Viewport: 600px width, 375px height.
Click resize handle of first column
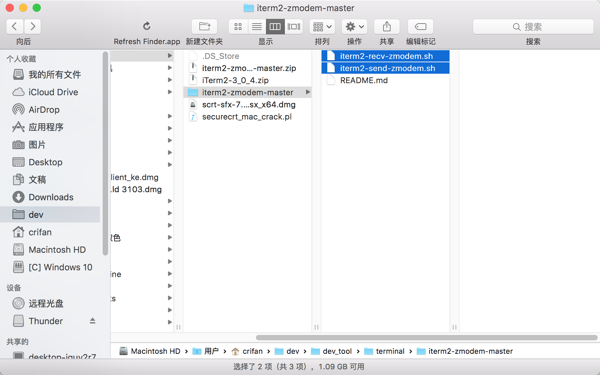[178, 327]
